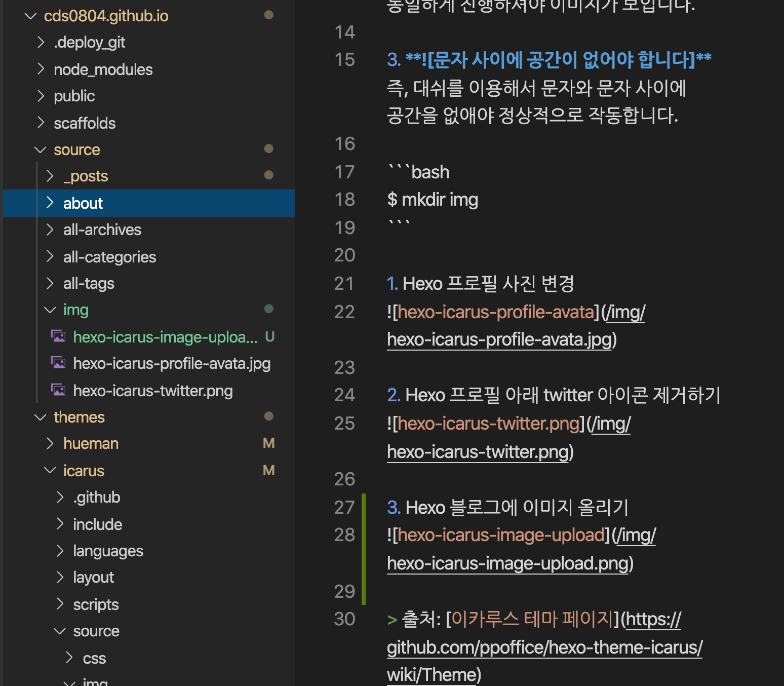Viewport: 784px width, 686px height.
Task: Collapse the source folder inside icarus
Action: [x=60, y=631]
